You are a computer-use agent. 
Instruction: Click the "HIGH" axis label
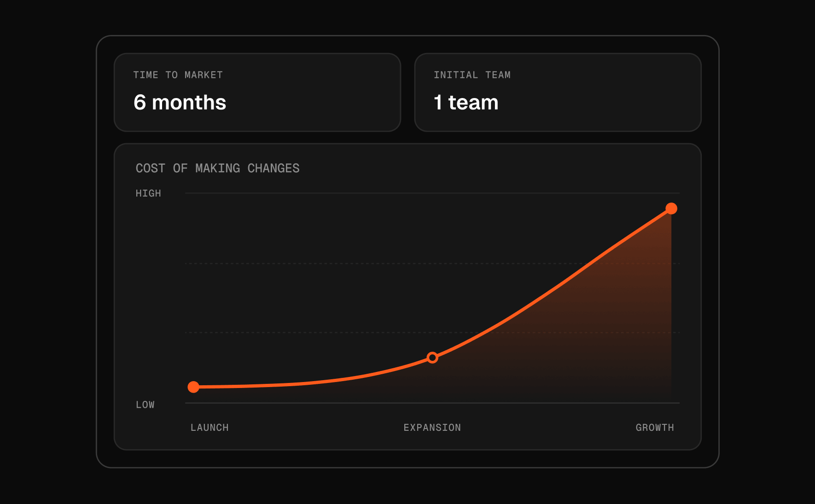tap(148, 193)
